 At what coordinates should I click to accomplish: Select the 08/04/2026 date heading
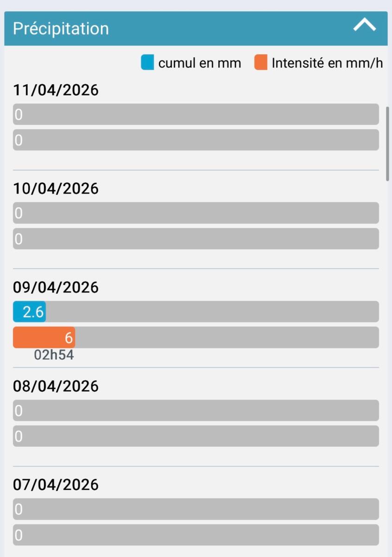point(56,386)
